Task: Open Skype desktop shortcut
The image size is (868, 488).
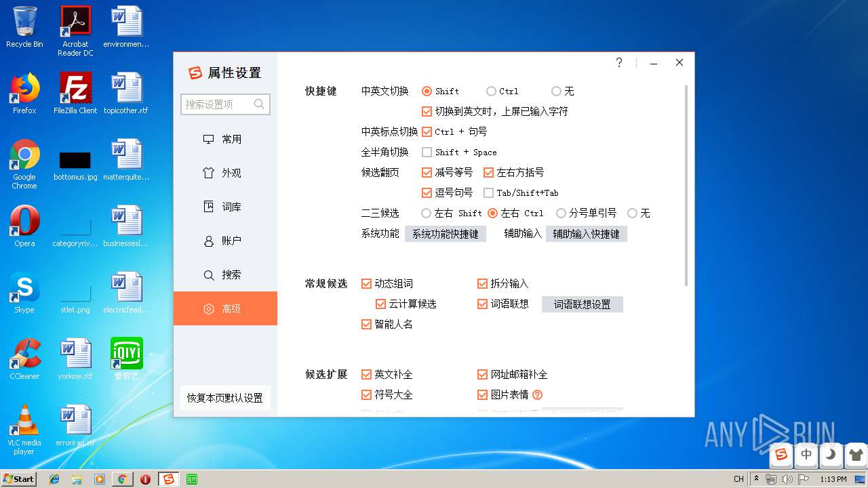Action: coord(24,293)
